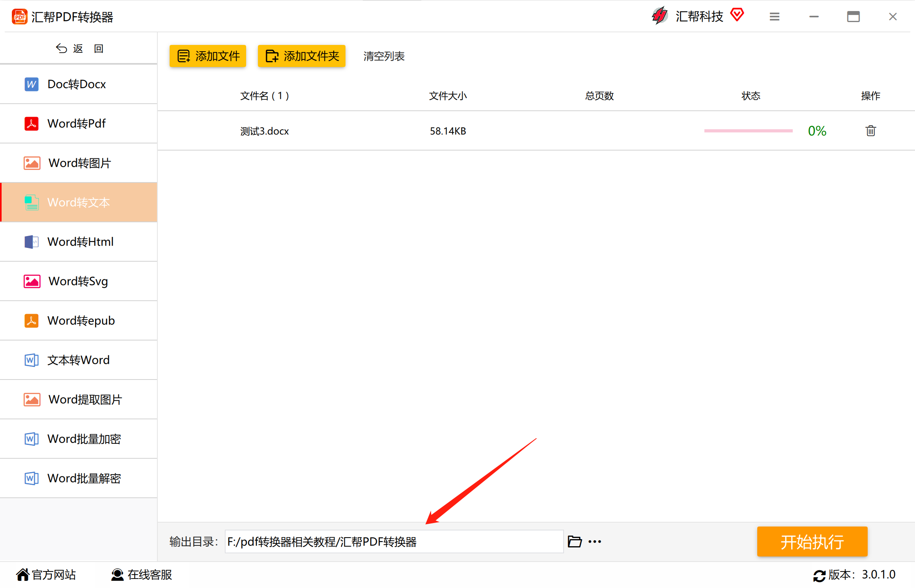Viewport: 915px width, 588px height.
Task: Click the Word转文本 document icon
Action: tap(32, 203)
